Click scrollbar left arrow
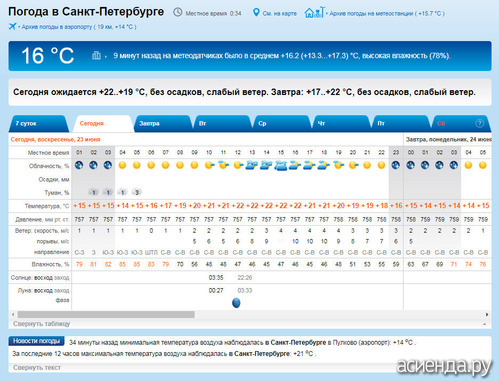 click(x=13, y=314)
